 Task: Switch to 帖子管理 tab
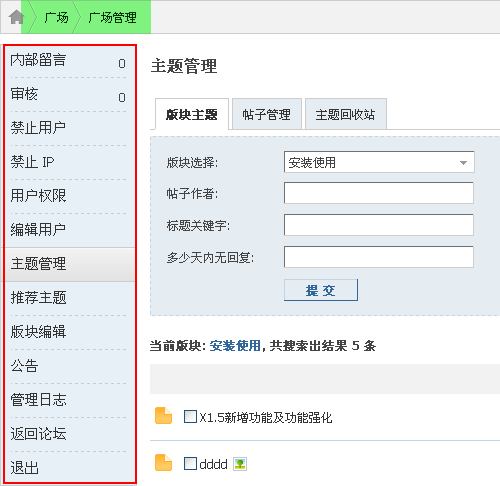point(267,114)
